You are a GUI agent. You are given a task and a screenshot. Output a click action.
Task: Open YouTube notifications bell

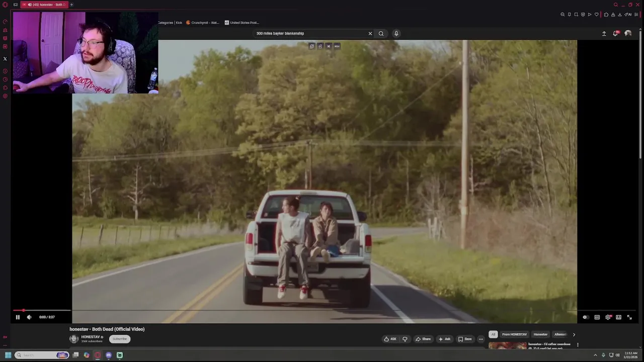(615, 34)
